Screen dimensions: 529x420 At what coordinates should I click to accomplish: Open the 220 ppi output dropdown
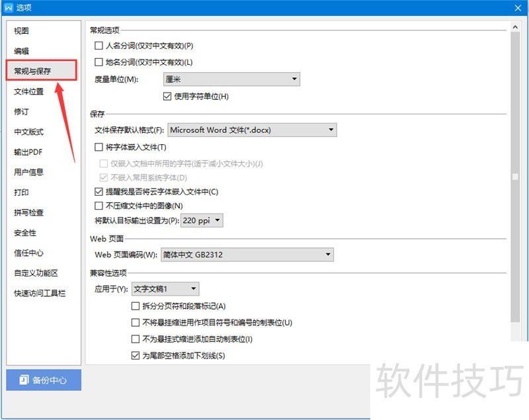click(x=202, y=221)
